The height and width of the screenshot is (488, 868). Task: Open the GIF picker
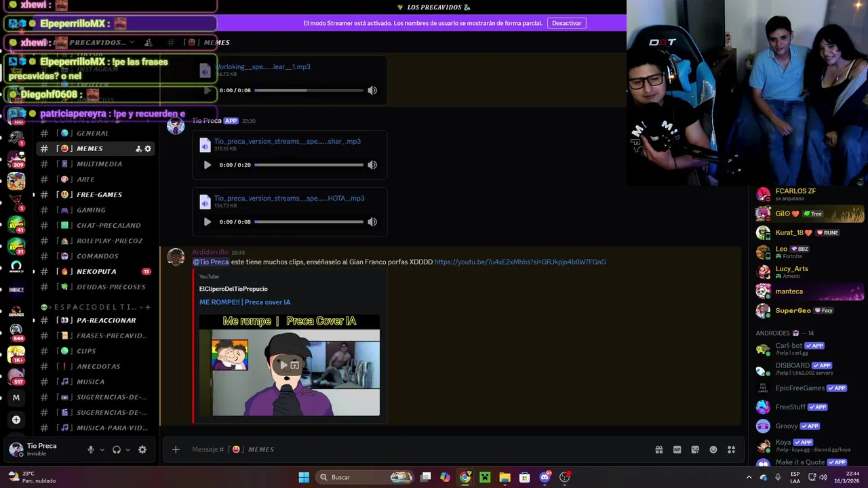[677, 449]
